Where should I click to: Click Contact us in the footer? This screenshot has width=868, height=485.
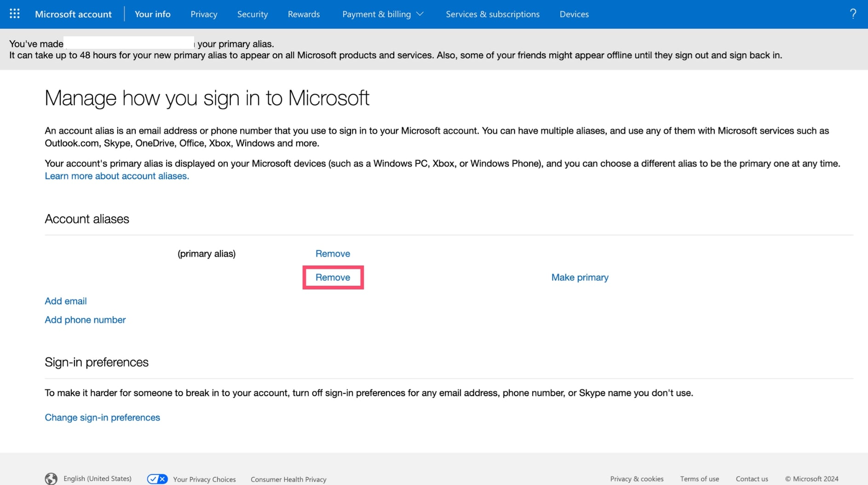pyautogui.click(x=752, y=479)
